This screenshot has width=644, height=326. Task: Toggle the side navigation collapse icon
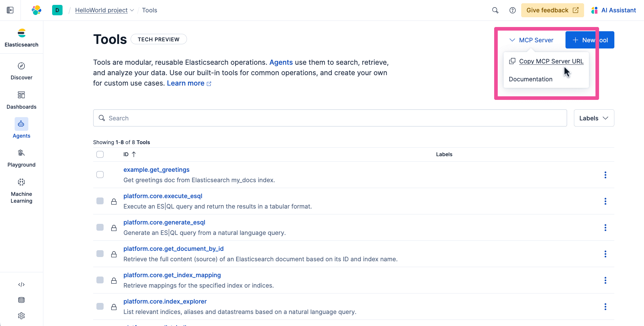pos(10,10)
